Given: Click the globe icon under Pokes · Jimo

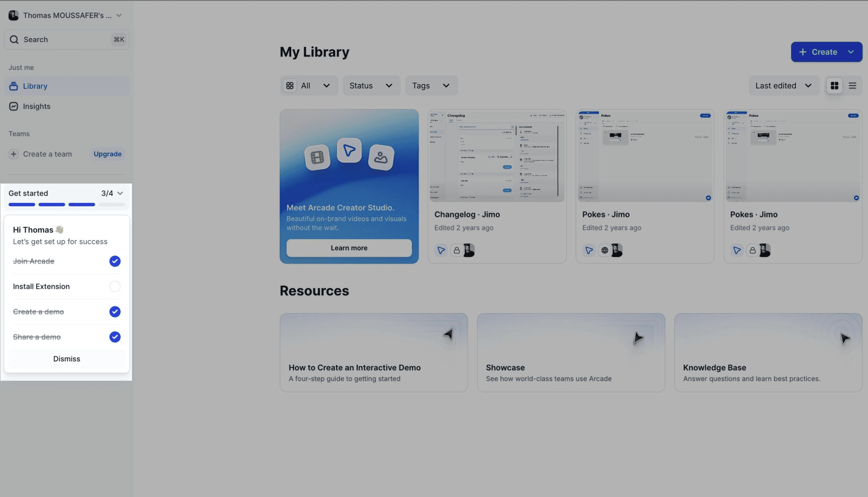Looking at the screenshot, I should pos(605,251).
